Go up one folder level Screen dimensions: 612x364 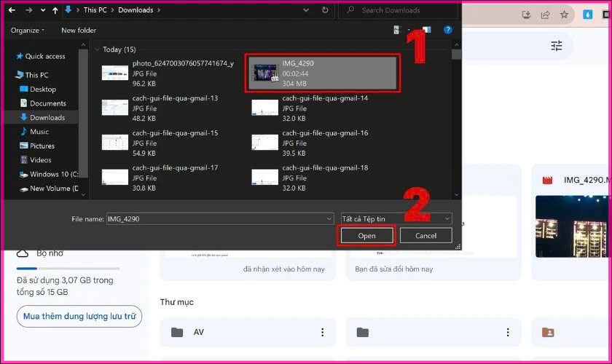[x=55, y=10]
